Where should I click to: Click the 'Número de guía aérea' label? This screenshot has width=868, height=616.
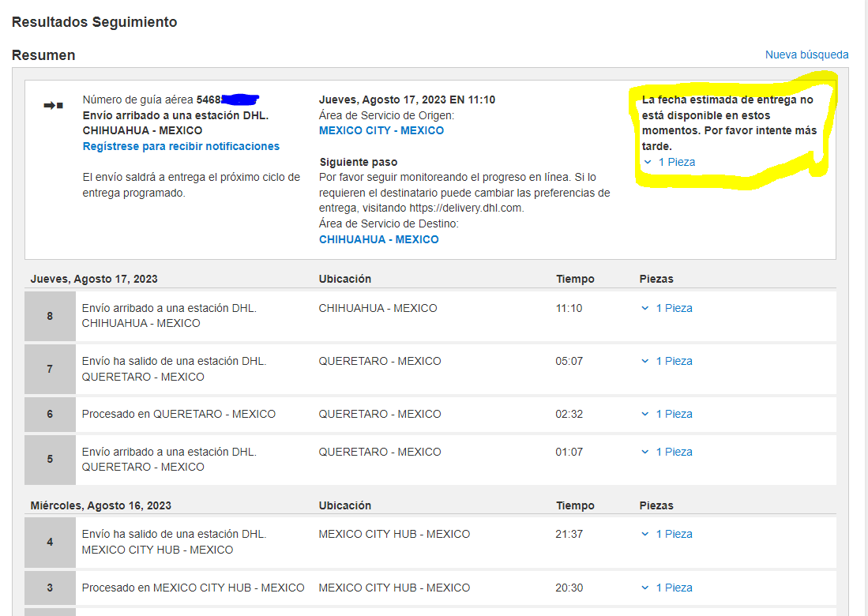tap(138, 100)
